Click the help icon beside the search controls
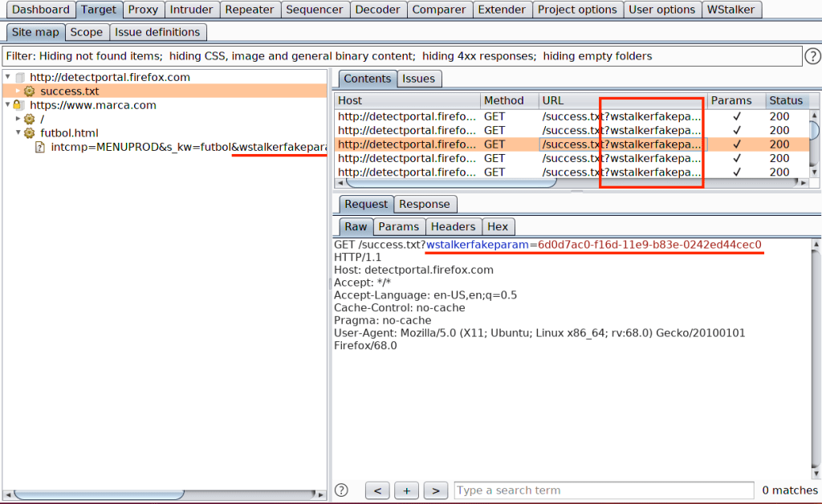The width and height of the screenshot is (822, 504). (341, 490)
